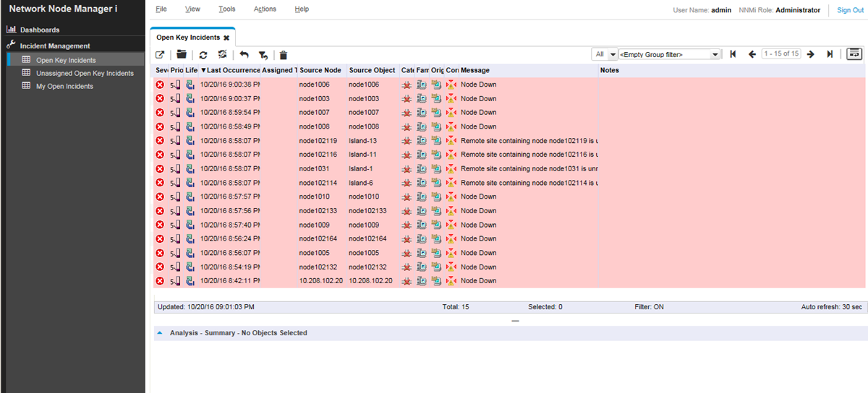Click source object cell Island-1
The width and height of the screenshot is (868, 393).
point(361,168)
